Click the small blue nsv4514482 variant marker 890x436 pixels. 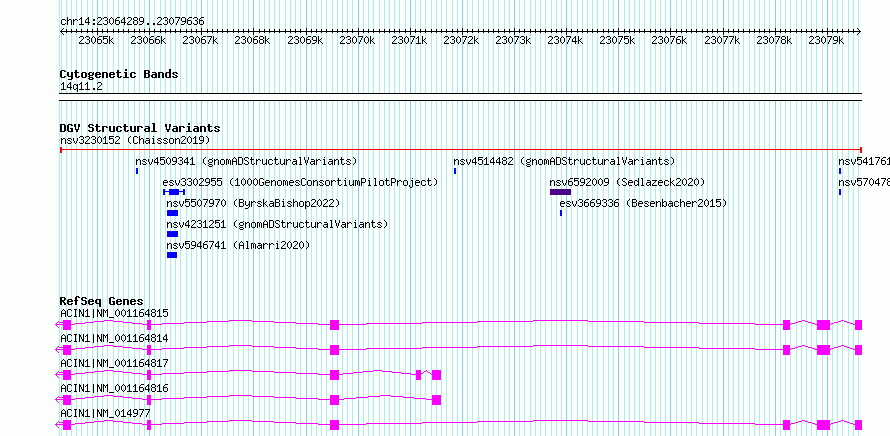[455, 171]
